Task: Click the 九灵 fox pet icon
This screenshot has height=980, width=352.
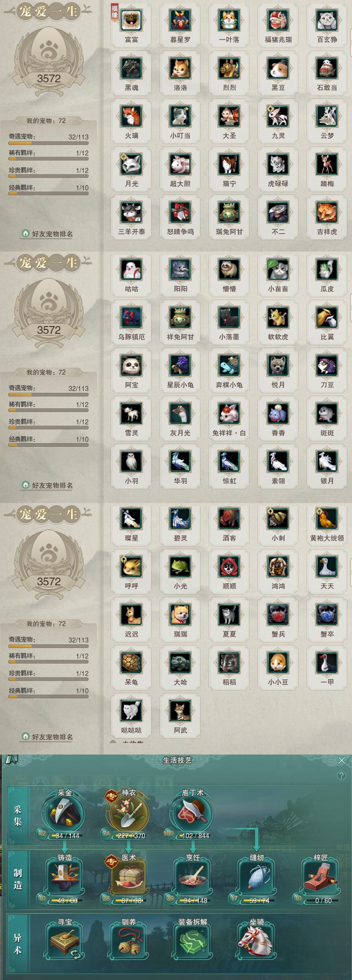Action: pyautogui.click(x=278, y=116)
